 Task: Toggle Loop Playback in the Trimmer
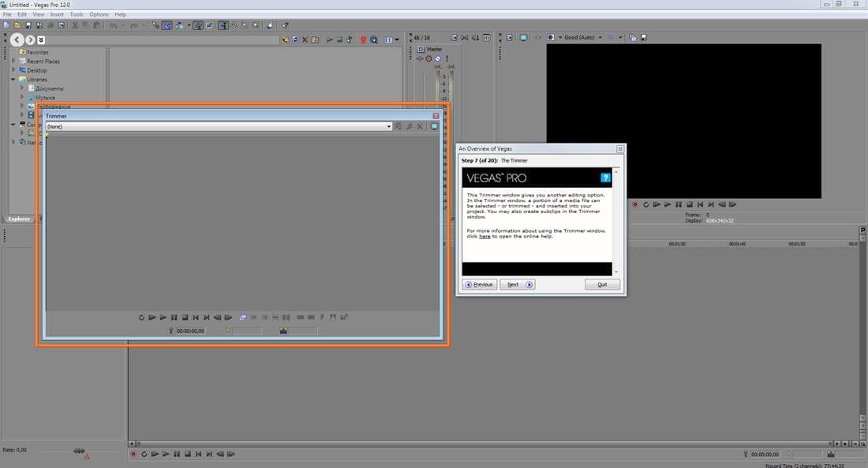(x=141, y=317)
